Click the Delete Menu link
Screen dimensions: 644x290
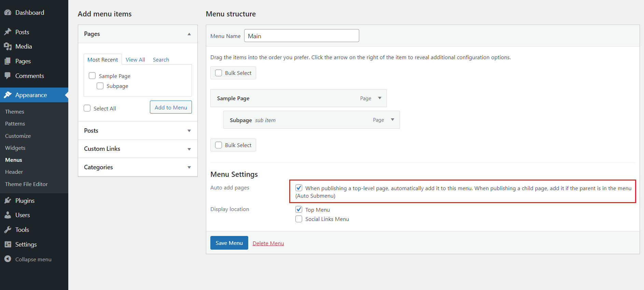(x=268, y=243)
